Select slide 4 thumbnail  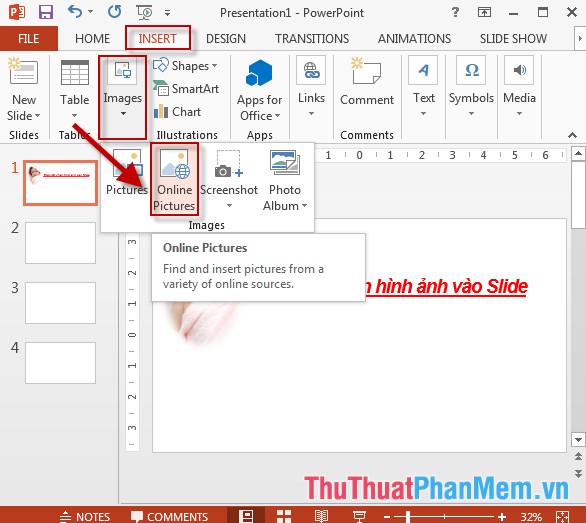pyautogui.click(x=61, y=363)
